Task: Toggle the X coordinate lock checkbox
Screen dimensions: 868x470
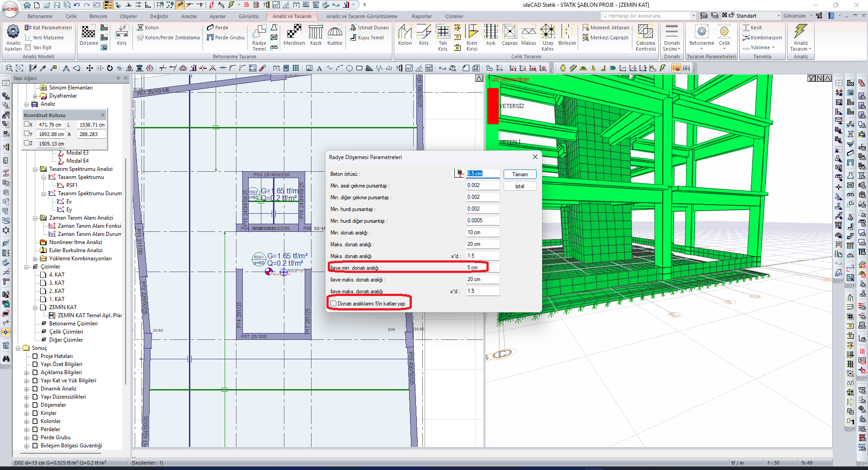Action: tap(27, 124)
